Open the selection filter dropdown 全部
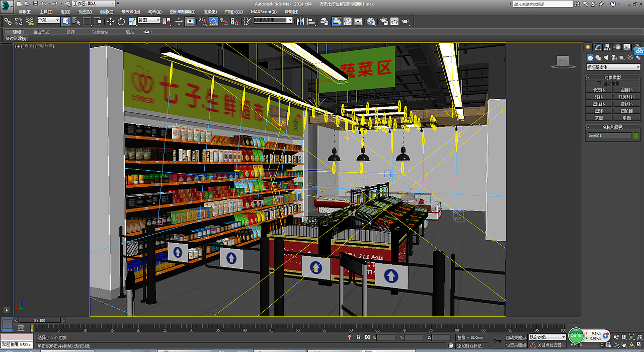644x352 pixels. 48,21
